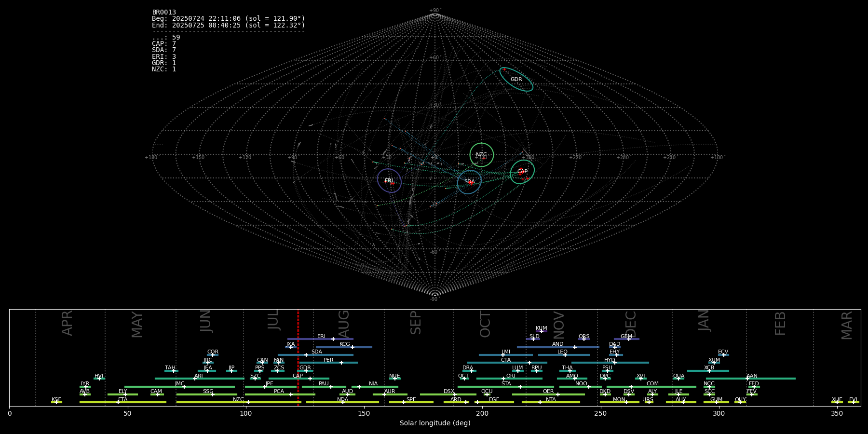The width and height of the screenshot is (868, 434).
Task: Click the 300 tick on solar longitude axis
Action: click(x=719, y=413)
